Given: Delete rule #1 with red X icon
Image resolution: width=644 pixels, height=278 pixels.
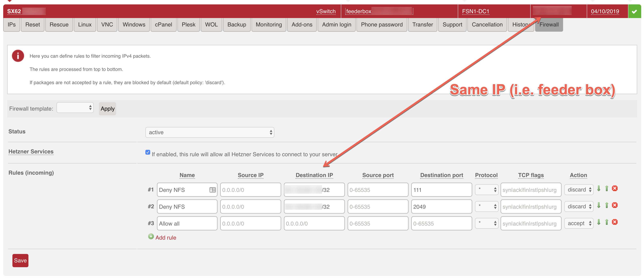Looking at the screenshot, I should coord(615,188).
